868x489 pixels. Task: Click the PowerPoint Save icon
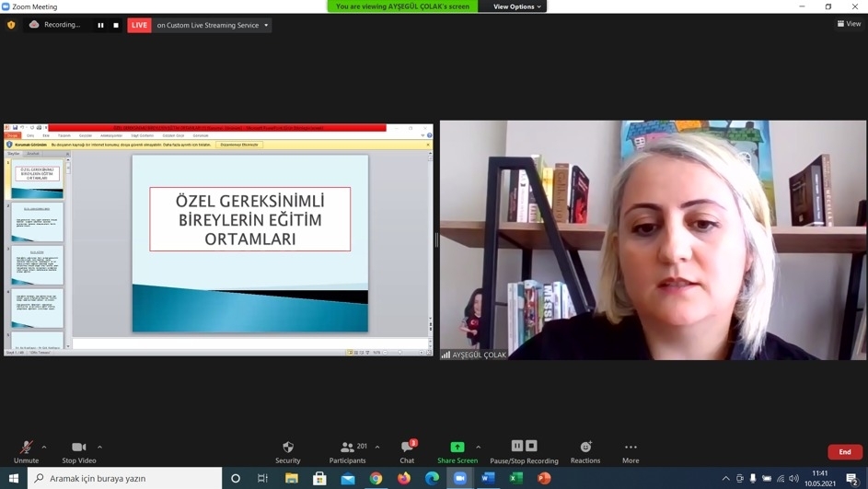point(15,127)
